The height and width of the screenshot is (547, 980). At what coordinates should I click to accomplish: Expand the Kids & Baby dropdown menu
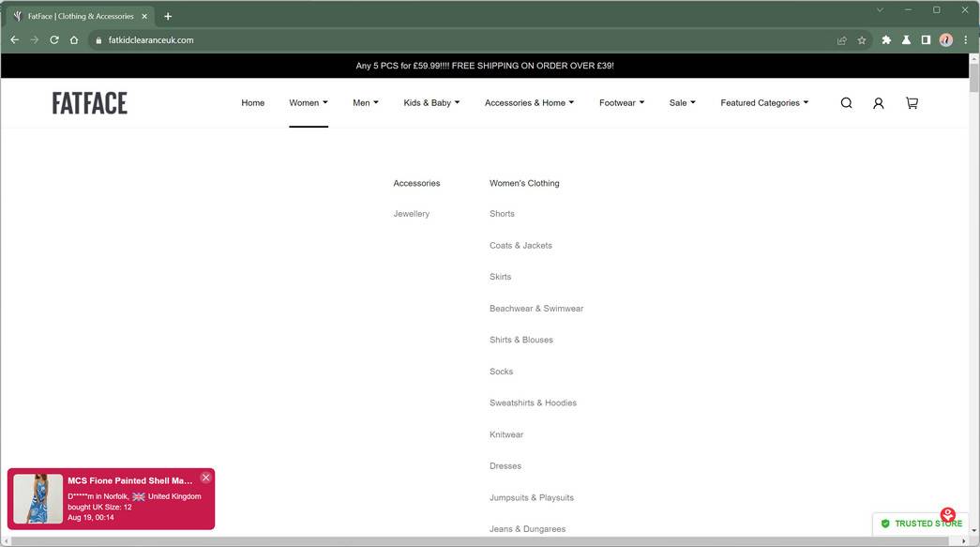tap(431, 103)
